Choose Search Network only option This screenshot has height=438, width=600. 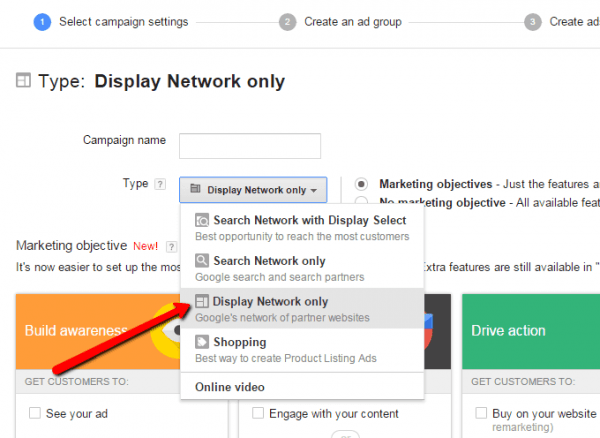pos(302,268)
